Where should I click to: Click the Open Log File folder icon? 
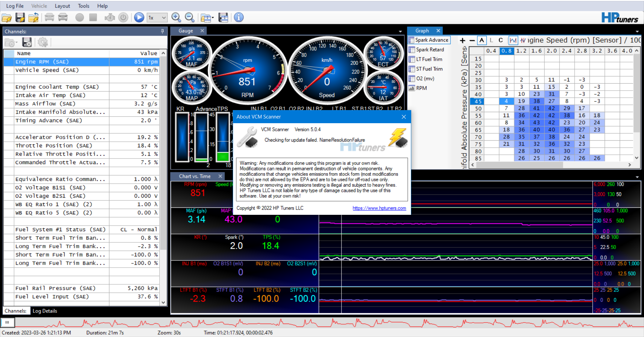click(x=7, y=17)
